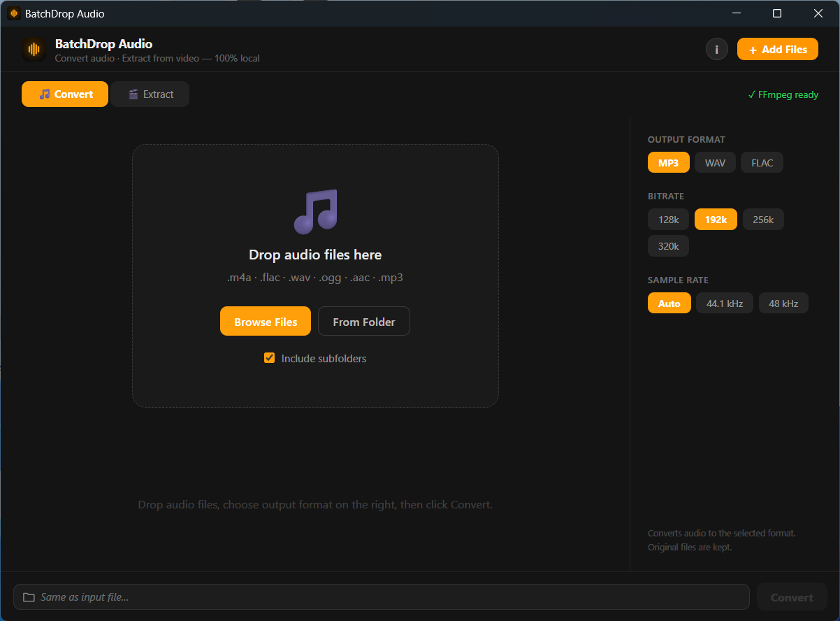Choose 48 kHz sample rate
This screenshot has width=840, height=621.
(783, 304)
